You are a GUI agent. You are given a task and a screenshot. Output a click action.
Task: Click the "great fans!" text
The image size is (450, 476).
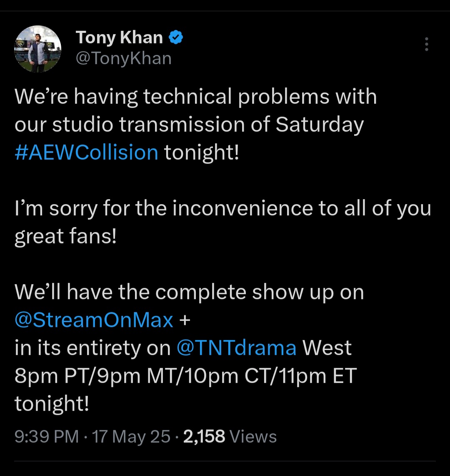click(65, 236)
